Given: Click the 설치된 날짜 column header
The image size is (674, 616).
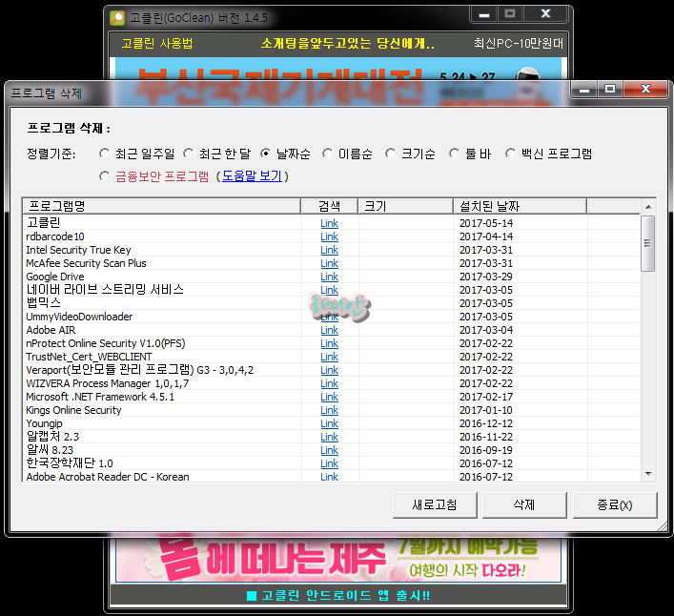Looking at the screenshot, I should tap(521, 206).
